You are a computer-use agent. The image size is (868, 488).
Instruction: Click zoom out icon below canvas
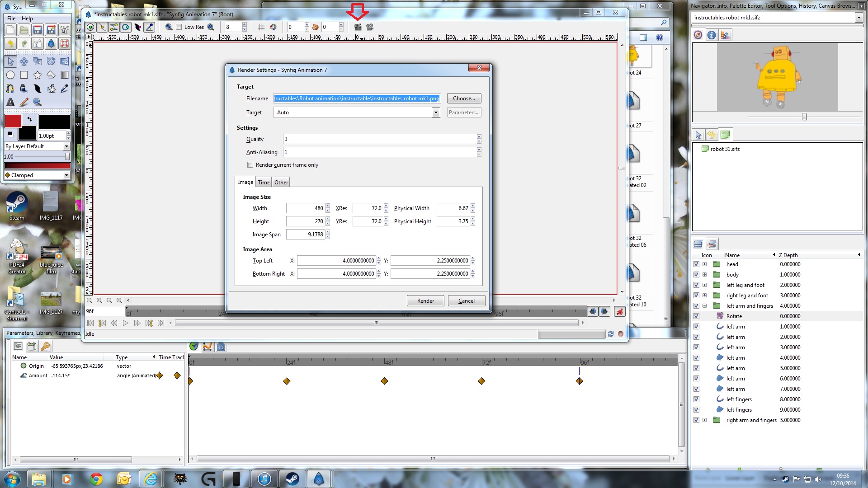[90, 300]
